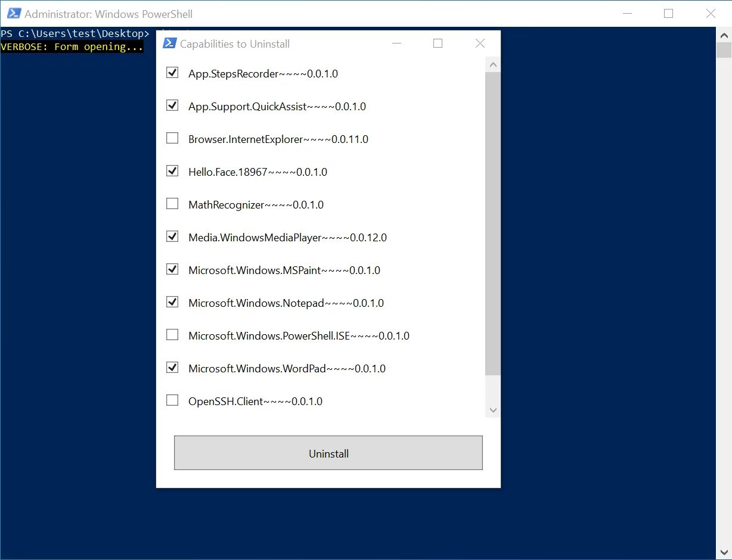
Task: Uncheck Microsoft.Windows.WordPad checkbox
Action: coord(172,368)
